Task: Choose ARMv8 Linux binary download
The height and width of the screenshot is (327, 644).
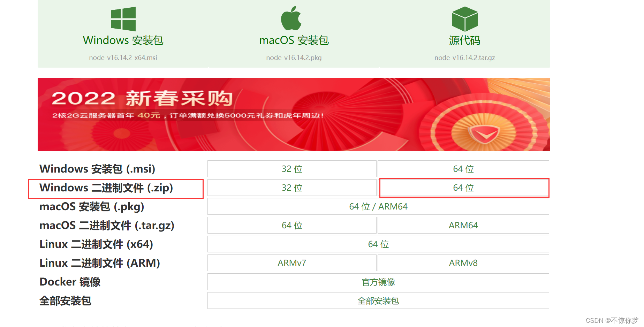Action: pyautogui.click(x=463, y=263)
